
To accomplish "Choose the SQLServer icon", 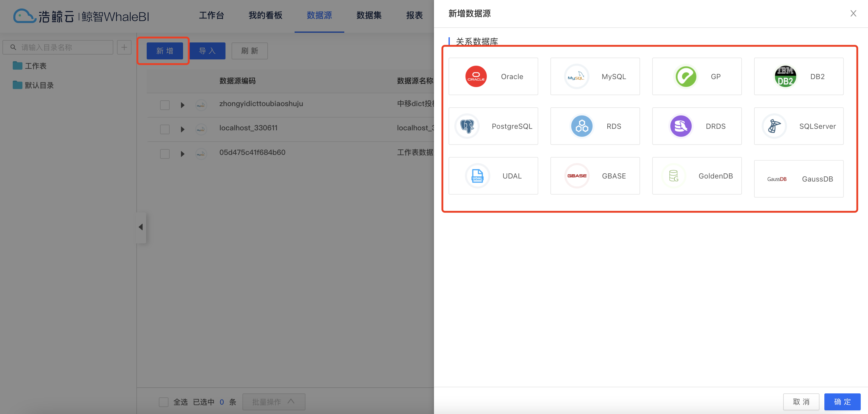I will pos(774,126).
